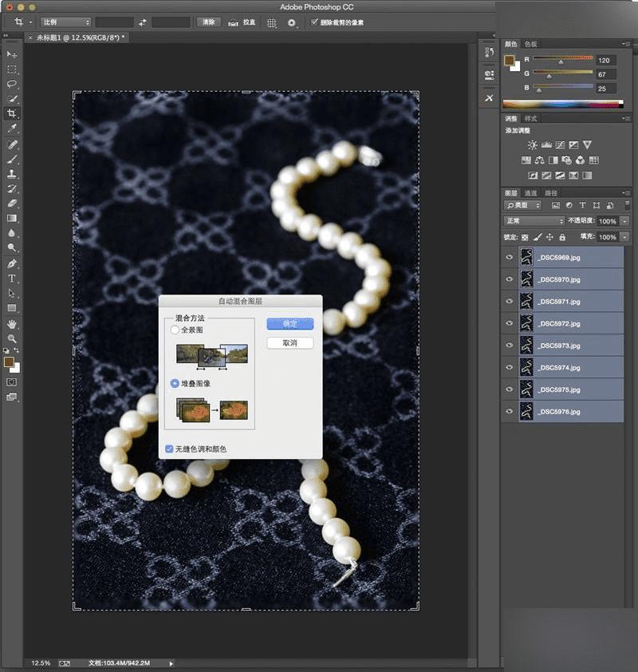Select the Zoom tool in toolbar

(x=12, y=338)
